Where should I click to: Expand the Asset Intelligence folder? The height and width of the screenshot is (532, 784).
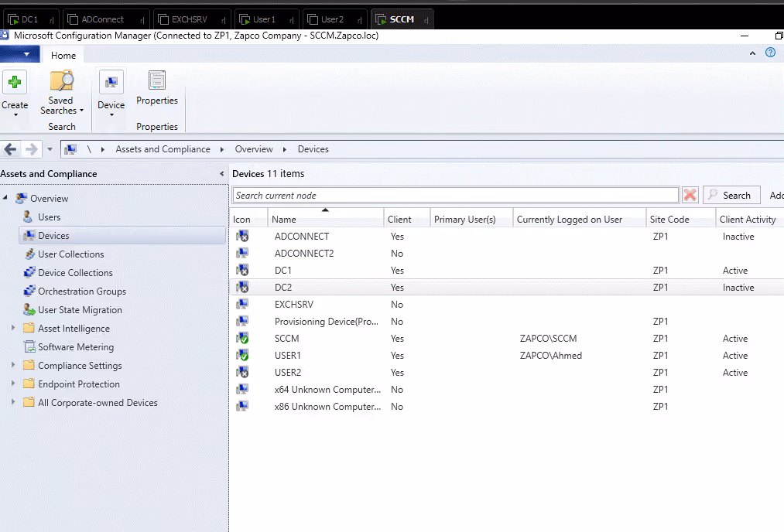pos(13,329)
